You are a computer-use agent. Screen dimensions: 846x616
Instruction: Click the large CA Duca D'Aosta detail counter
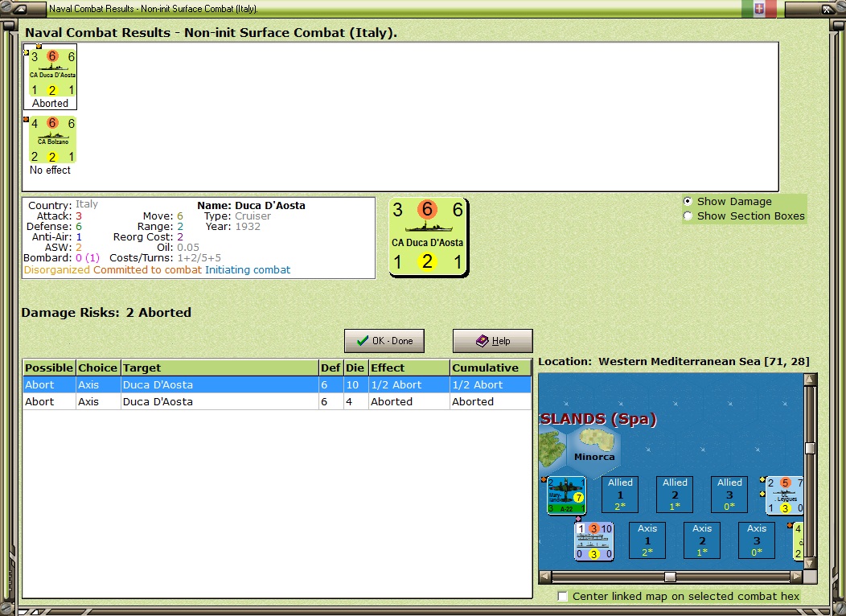coord(429,238)
